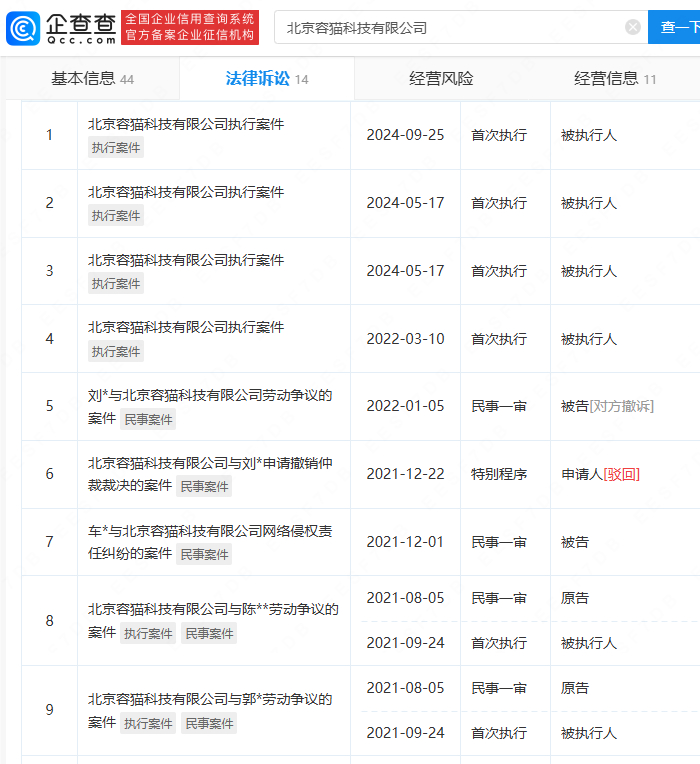The height and width of the screenshot is (764, 700).
Task: Click the red 全国企业信用查询系统 banner
Action: [x=190, y=27]
